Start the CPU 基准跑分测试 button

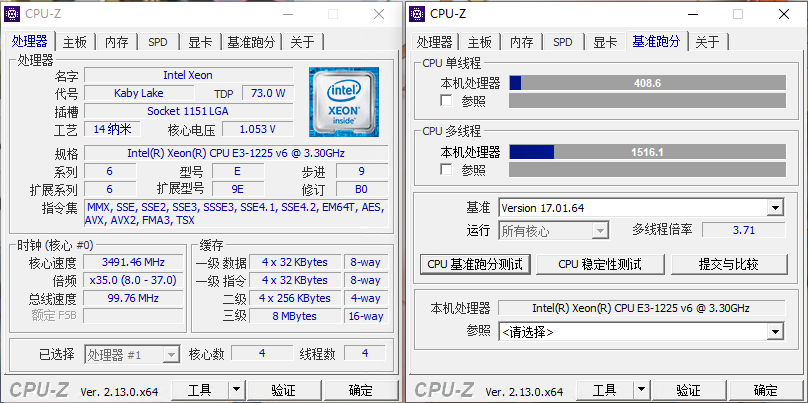tap(475, 264)
